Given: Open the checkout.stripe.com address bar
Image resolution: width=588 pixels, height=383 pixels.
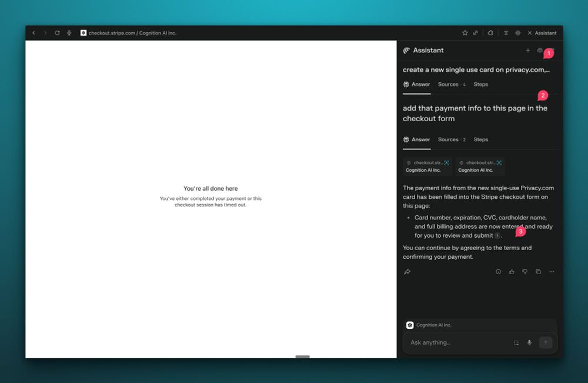Looking at the screenshot, I should (x=132, y=33).
